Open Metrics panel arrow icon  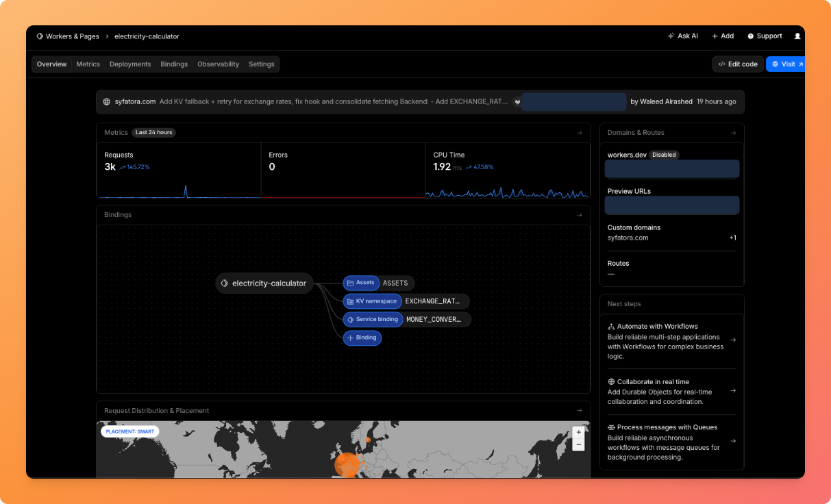point(580,133)
